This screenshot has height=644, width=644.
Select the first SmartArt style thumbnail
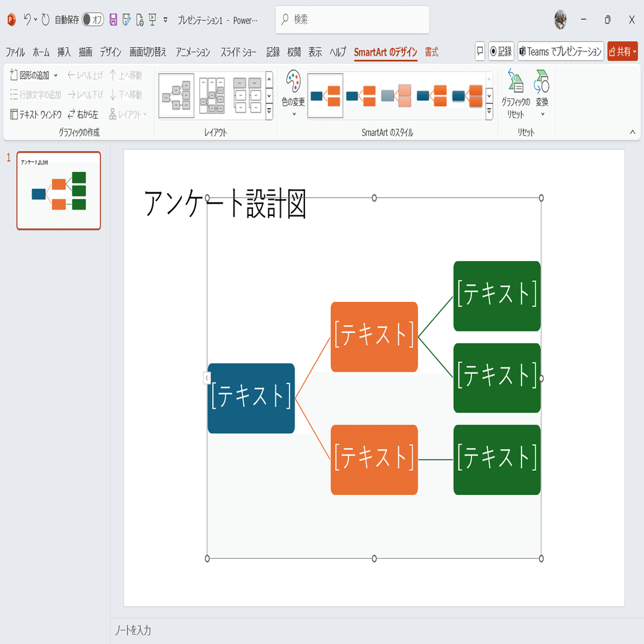point(325,95)
